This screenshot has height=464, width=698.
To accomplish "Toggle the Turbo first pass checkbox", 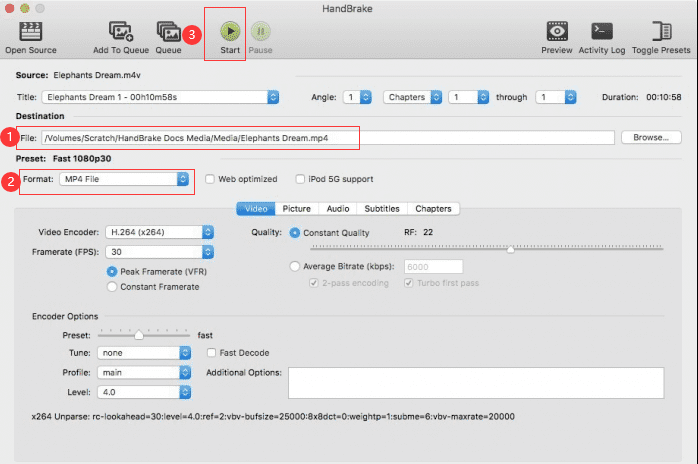I will pos(409,283).
